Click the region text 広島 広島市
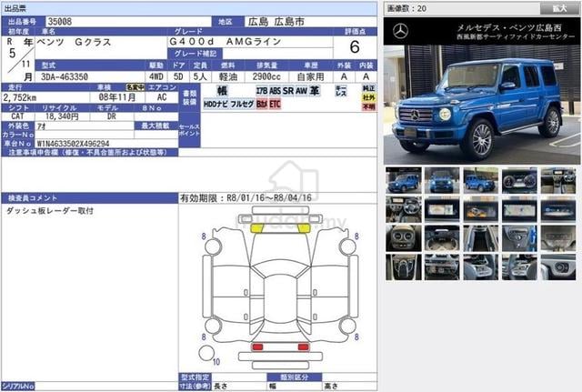 276,22
